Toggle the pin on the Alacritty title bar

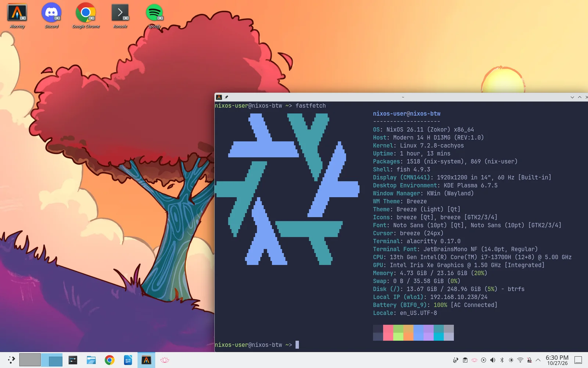[226, 97]
